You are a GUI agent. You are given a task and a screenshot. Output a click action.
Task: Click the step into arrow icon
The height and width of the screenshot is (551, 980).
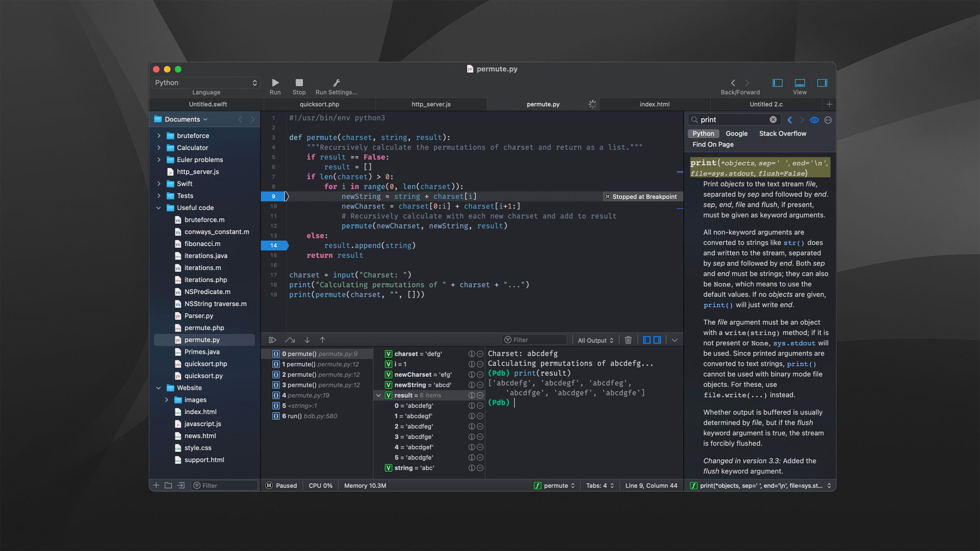(x=307, y=340)
